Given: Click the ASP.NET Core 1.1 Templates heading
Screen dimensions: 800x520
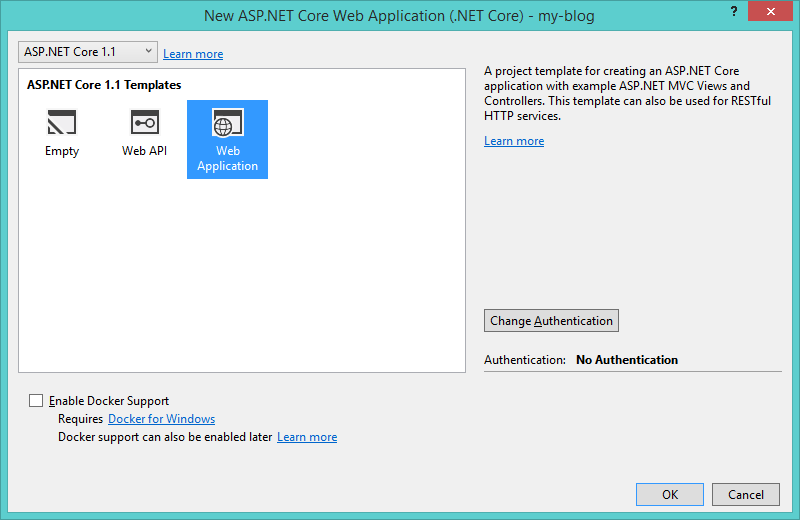Looking at the screenshot, I should pyautogui.click(x=104, y=85).
